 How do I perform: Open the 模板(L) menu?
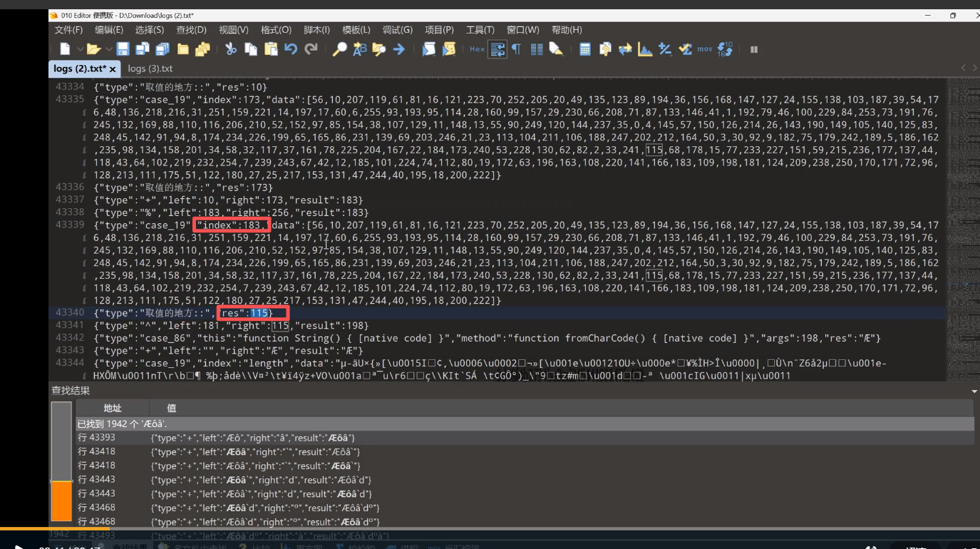click(x=356, y=30)
